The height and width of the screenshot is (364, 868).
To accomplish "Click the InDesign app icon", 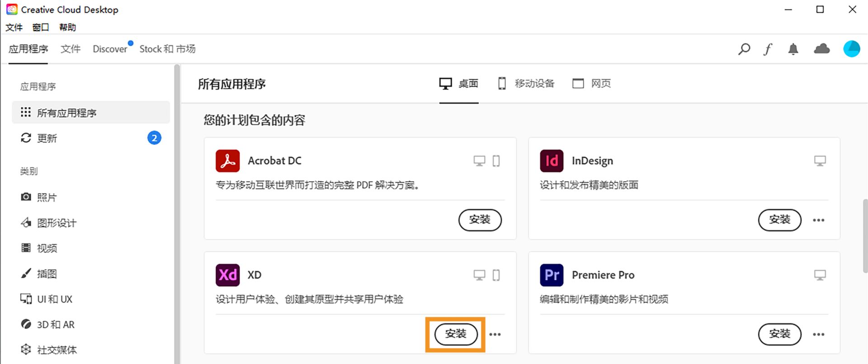I will tap(552, 161).
